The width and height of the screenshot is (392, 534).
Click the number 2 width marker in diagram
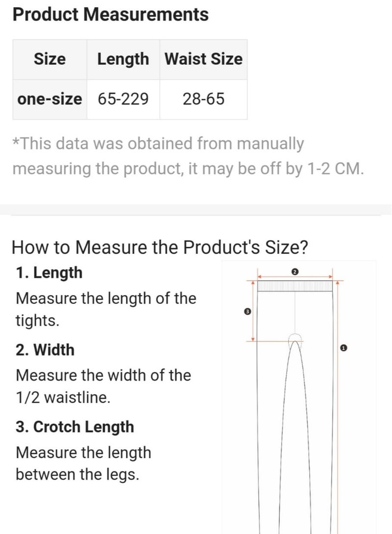(x=294, y=271)
